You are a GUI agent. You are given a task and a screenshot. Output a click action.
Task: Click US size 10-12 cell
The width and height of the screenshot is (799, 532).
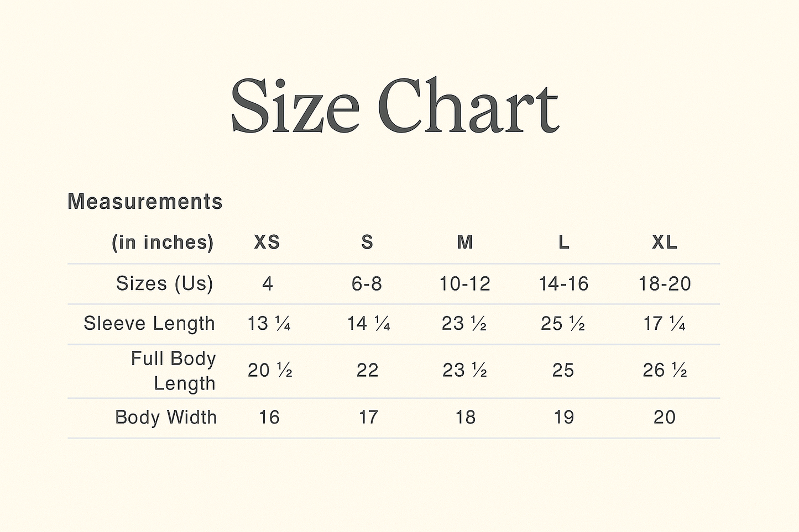click(x=465, y=284)
